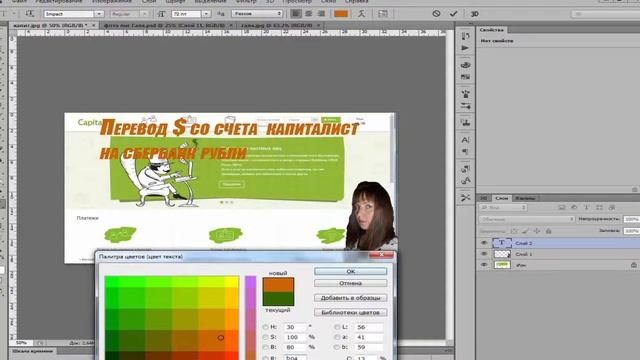Select the S saturation radio button

(x=265, y=337)
